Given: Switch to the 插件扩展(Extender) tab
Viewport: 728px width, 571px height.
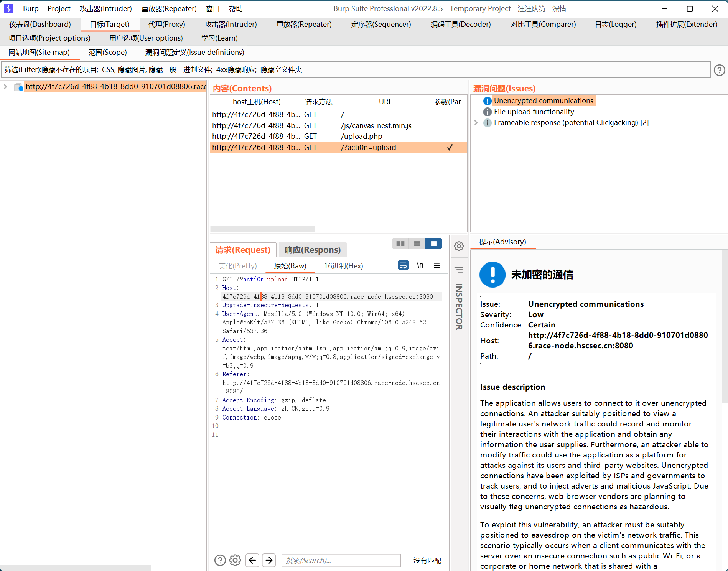Looking at the screenshot, I should (x=687, y=25).
